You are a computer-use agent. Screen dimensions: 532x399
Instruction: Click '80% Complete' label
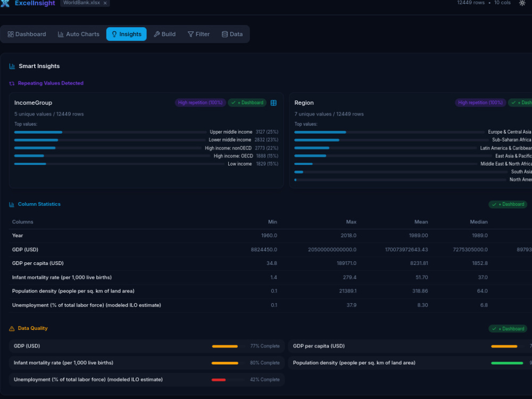[x=265, y=363]
